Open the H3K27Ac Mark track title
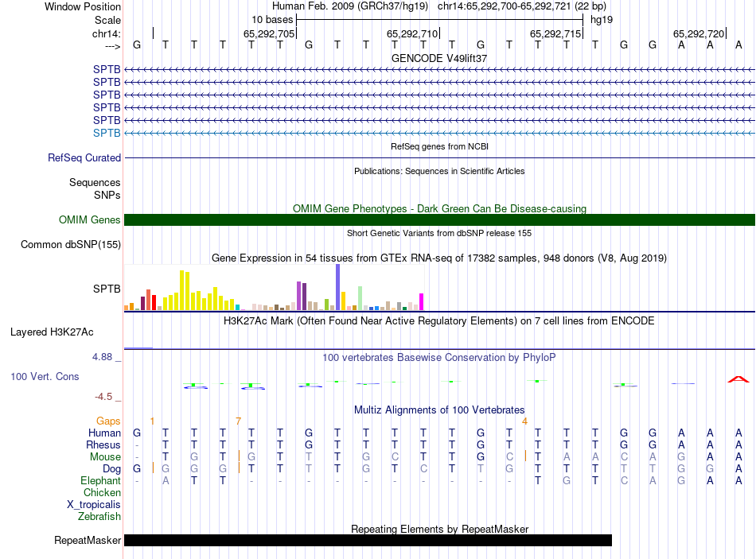 439,321
